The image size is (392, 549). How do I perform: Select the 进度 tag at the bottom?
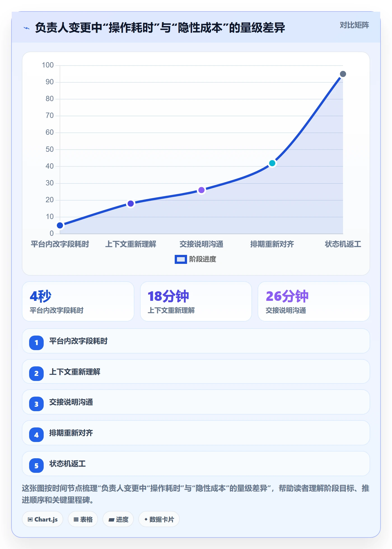click(118, 519)
